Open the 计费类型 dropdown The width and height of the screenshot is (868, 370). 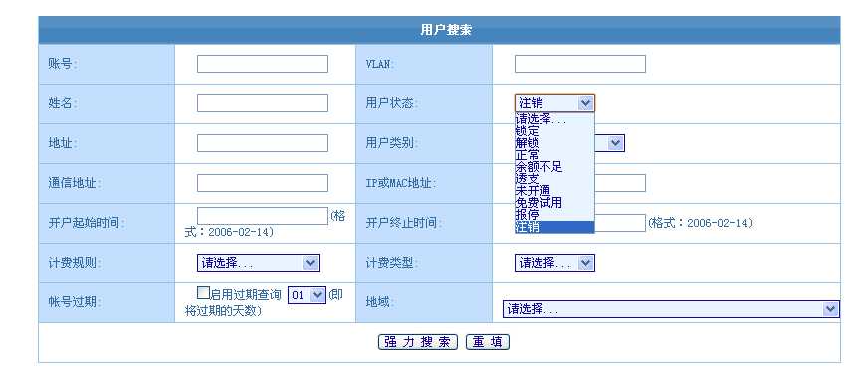click(554, 263)
